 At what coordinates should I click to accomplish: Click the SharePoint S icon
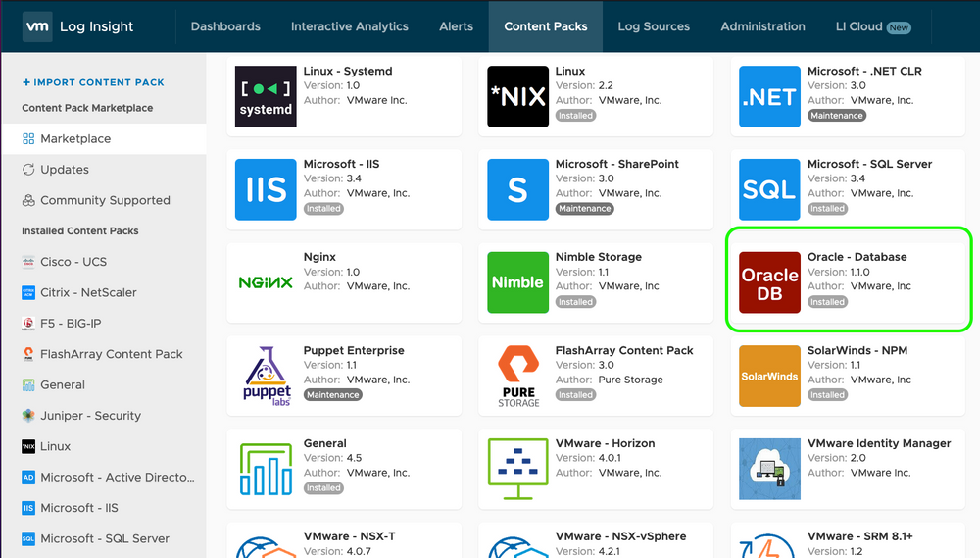click(x=517, y=190)
